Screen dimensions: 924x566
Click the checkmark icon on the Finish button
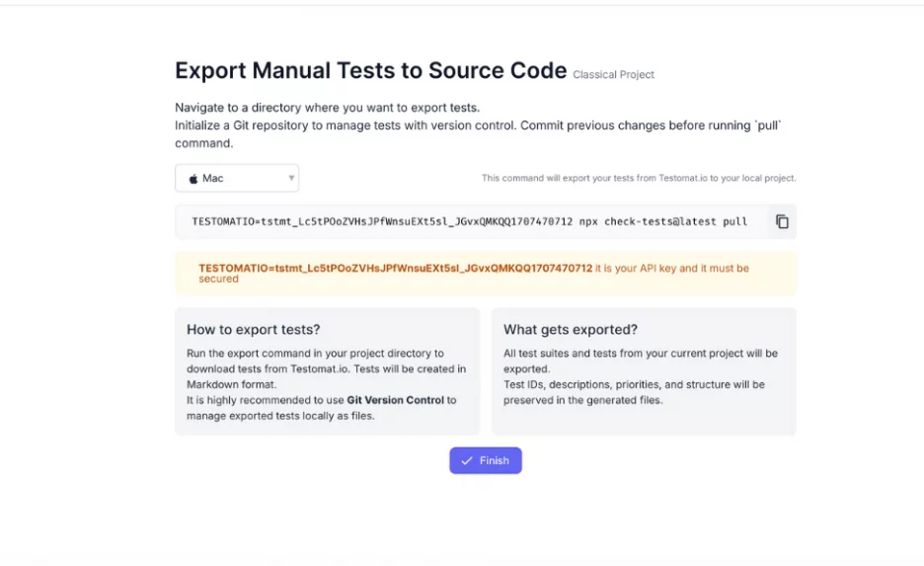(467, 461)
